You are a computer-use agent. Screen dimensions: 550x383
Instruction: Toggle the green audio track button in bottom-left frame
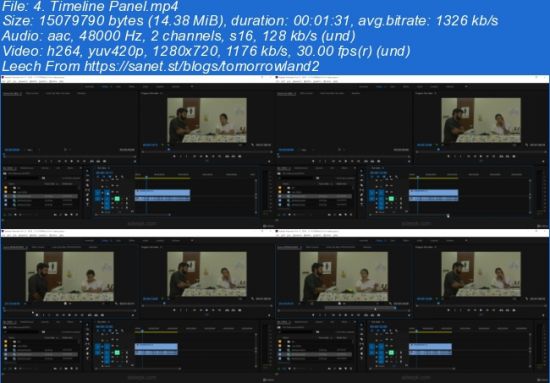tap(117, 352)
